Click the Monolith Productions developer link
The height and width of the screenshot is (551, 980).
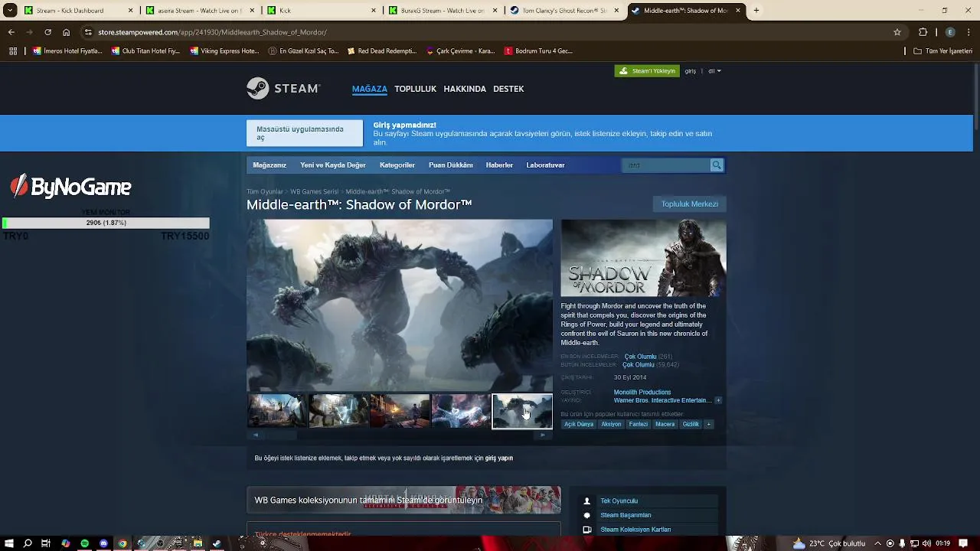(642, 392)
